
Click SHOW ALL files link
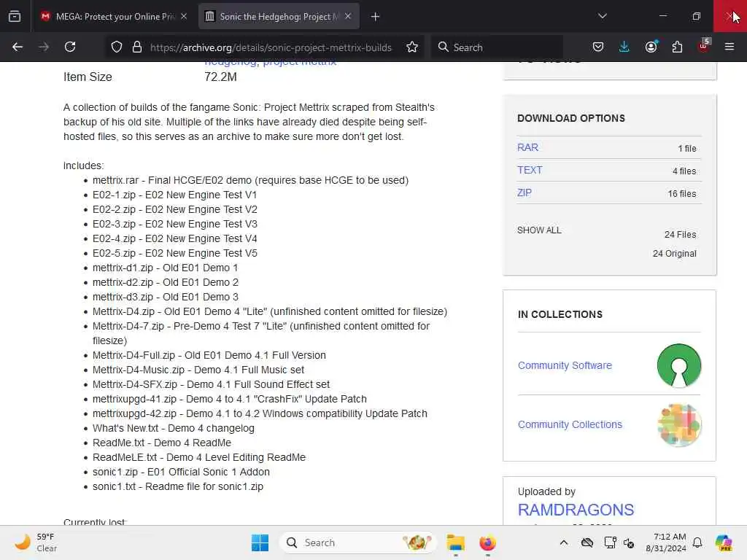coord(539,230)
